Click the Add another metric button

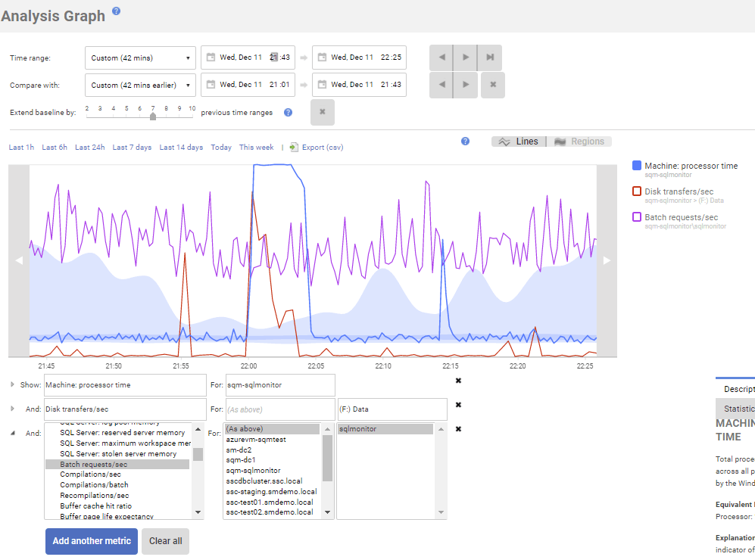pyautogui.click(x=91, y=541)
